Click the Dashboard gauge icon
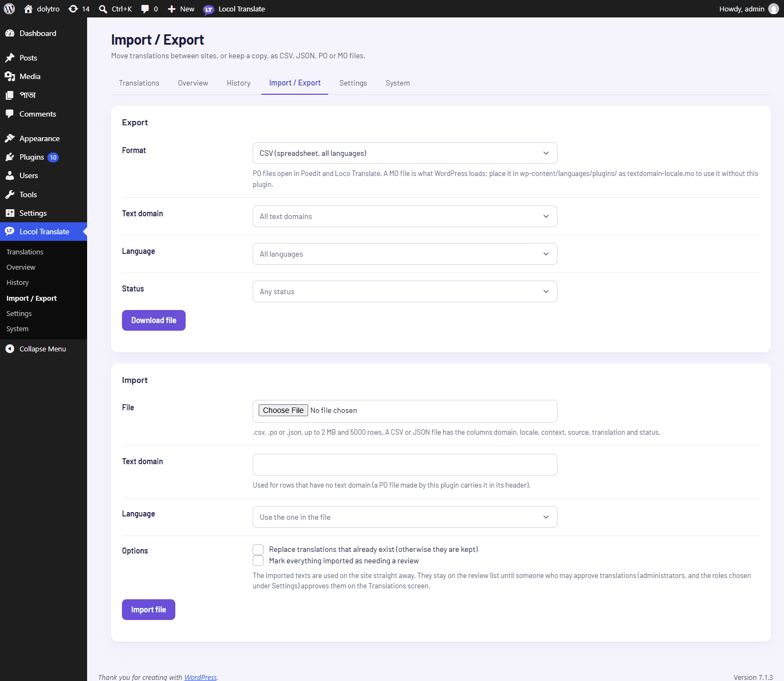The image size is (784, 681). tap(10, 33)
